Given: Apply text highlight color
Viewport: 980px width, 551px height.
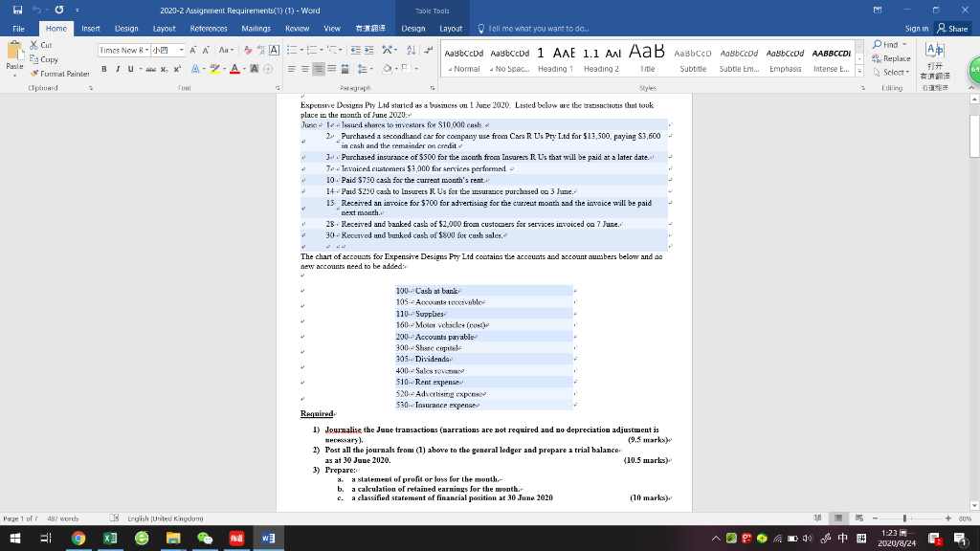Looking at the screenshot, I should tap(213, 69).
